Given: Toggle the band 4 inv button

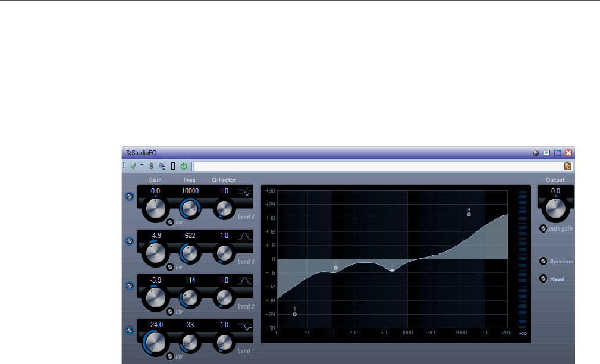Looking at the screenshot, I should click(170, 222).
